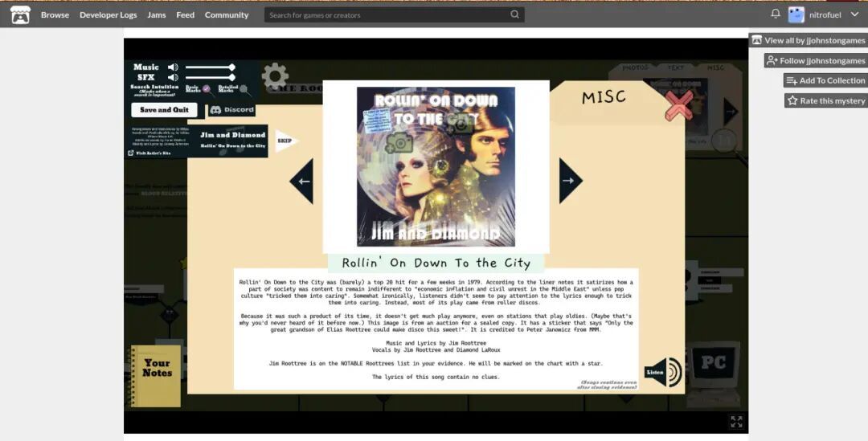868x441 pixels.
Task: Click View all by jjohnstongames
Action: click(x=809, y=40)
